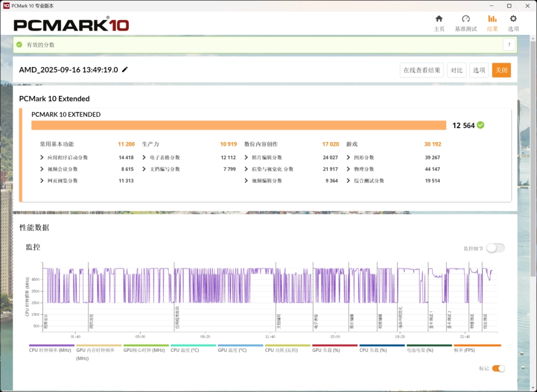Open the Benchmarks (基准测试) gauge icon
537x392 pixels.
coord(466,19)
